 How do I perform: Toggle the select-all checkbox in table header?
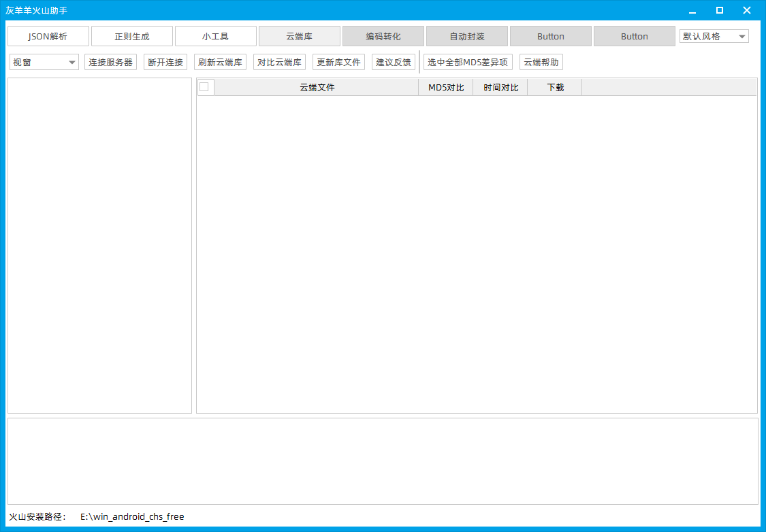tap(204, 87)
